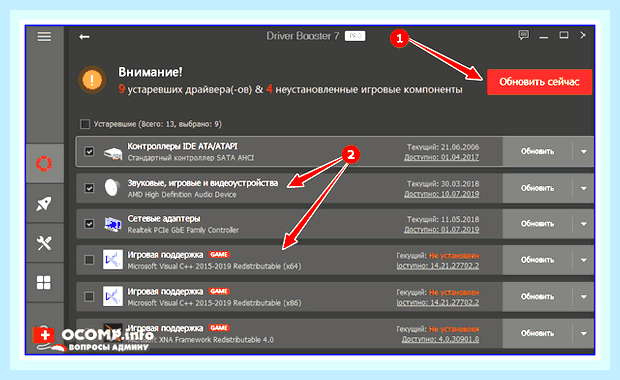Update the Realtek PCIe GbE driver

(537, 224)
